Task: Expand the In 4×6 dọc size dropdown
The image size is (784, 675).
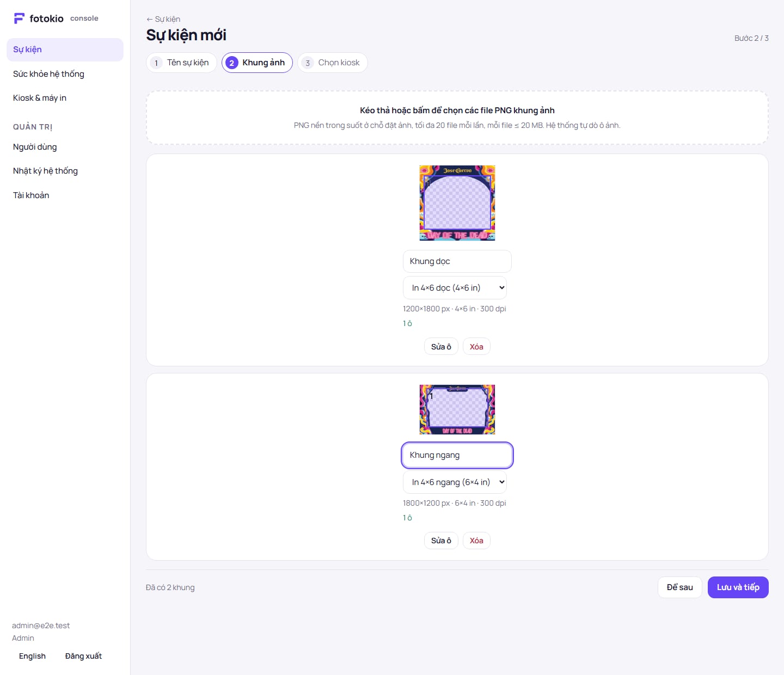Action: 455,288
